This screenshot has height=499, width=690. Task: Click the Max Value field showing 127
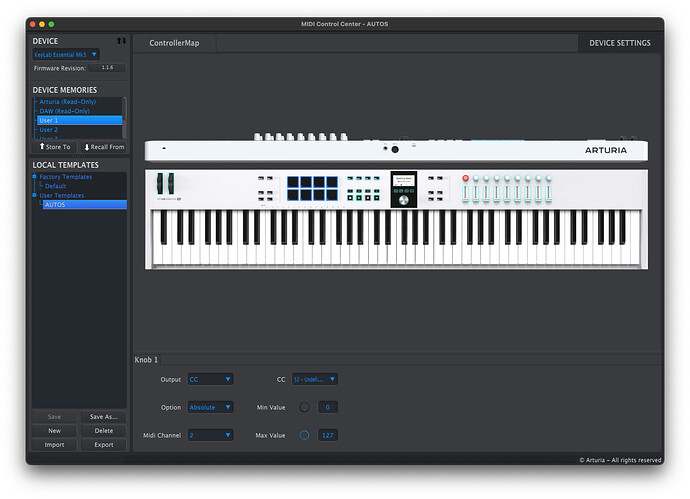click(327, 435)
